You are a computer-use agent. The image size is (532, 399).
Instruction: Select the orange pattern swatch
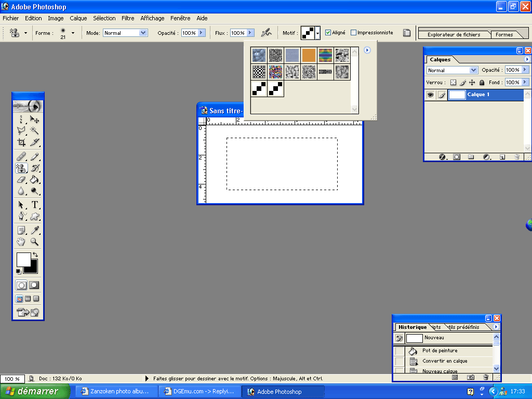pyautogui.click(x=309, y=55)
